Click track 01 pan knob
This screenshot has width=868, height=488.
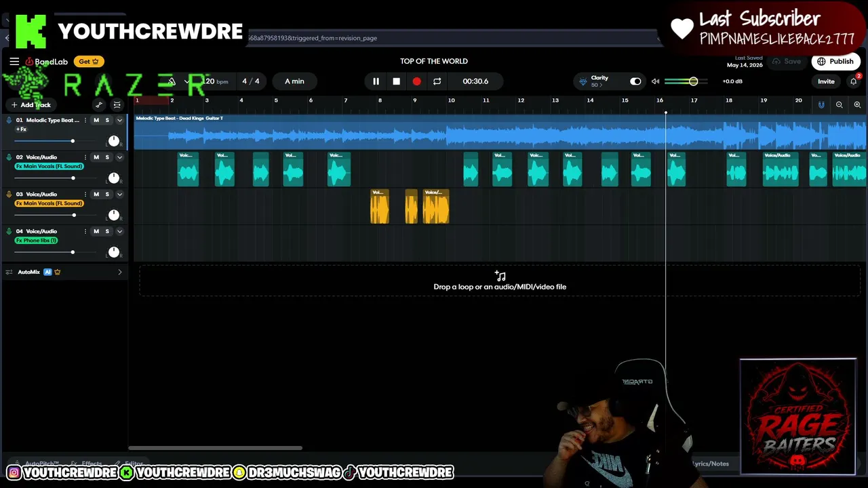pyautogui.click(x=114, y=141)
